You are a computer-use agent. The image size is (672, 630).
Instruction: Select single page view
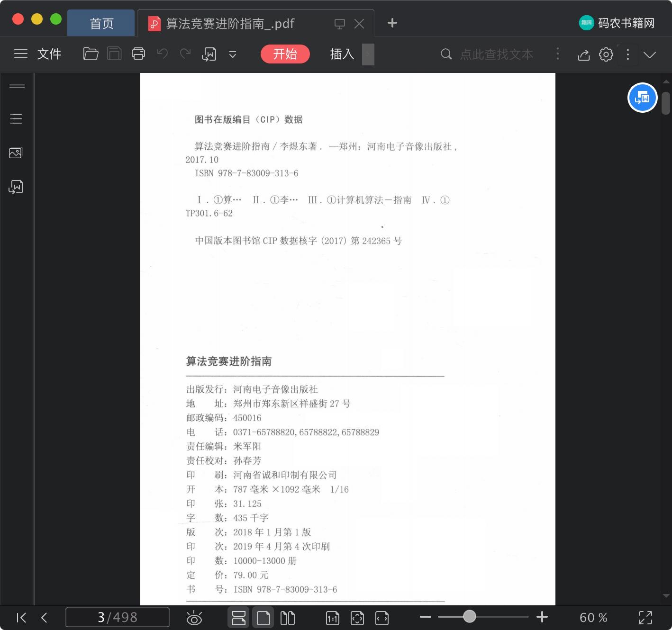point(263,618)
